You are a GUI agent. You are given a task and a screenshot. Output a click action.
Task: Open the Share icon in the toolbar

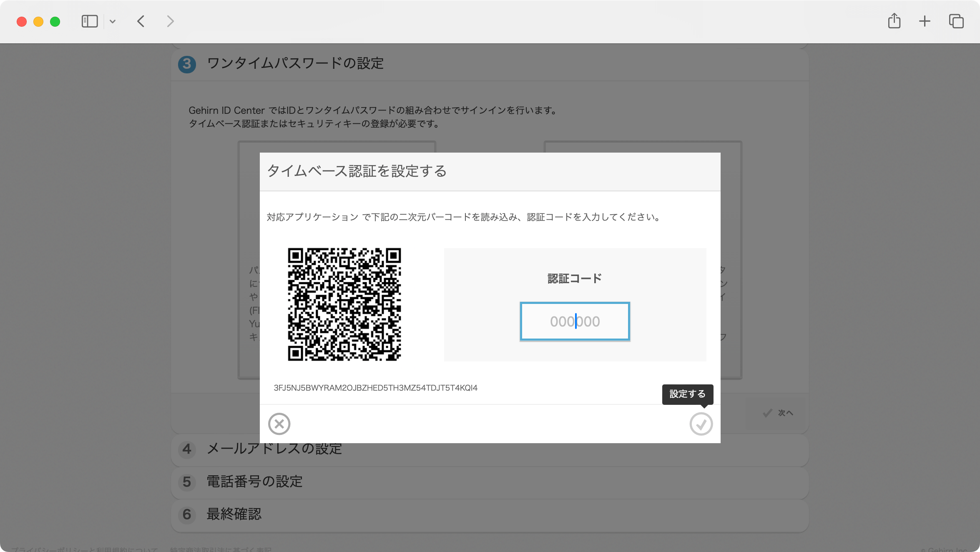click(893, 21)
